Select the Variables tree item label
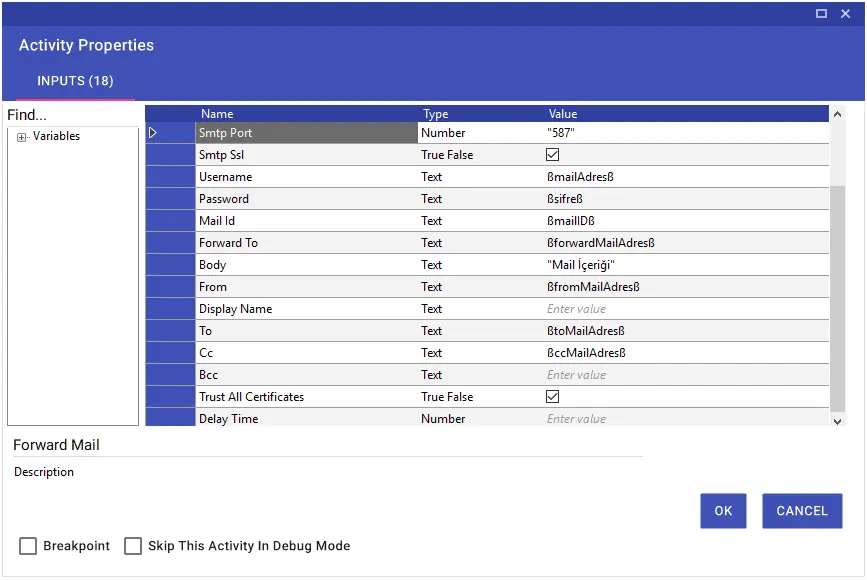Viewport: 867px width, 580px height. pos(56,136)
